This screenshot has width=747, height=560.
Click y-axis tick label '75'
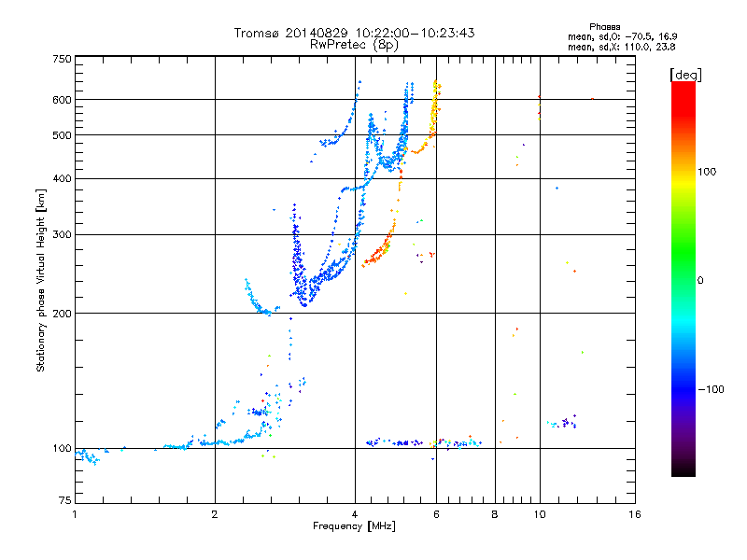click(65, 500)
